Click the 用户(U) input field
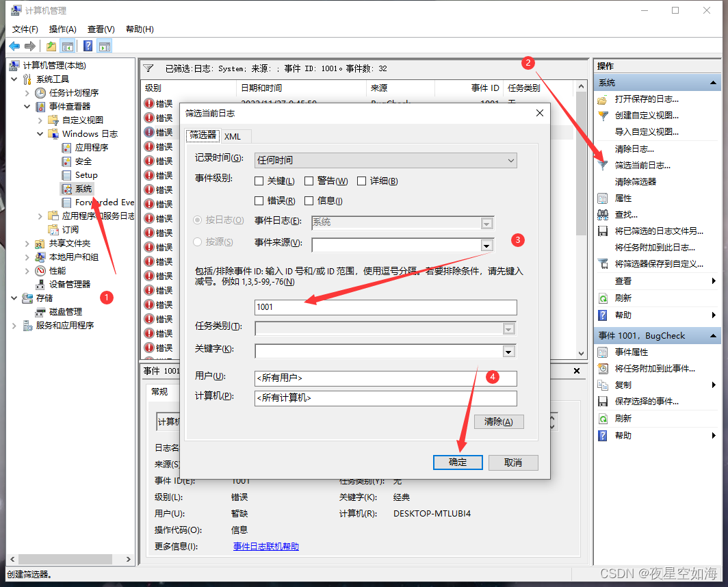This screenshot has height=587, width=728. point(385,378)
